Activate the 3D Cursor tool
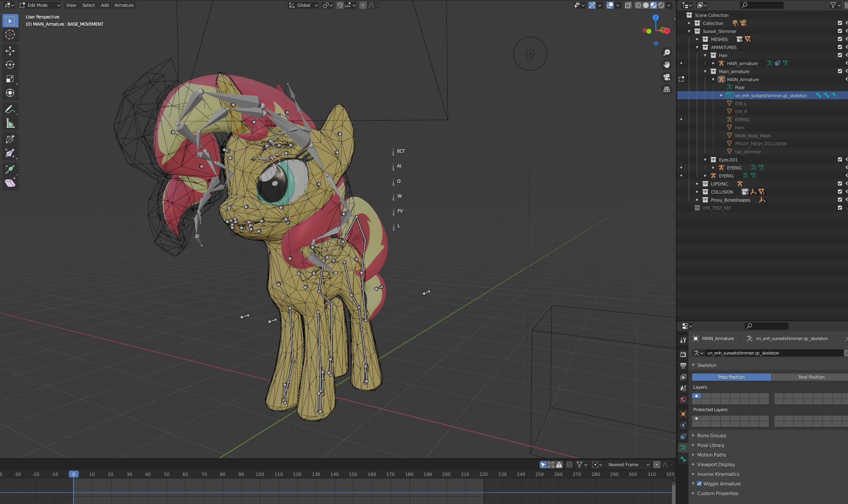 (x=10, y=35)
